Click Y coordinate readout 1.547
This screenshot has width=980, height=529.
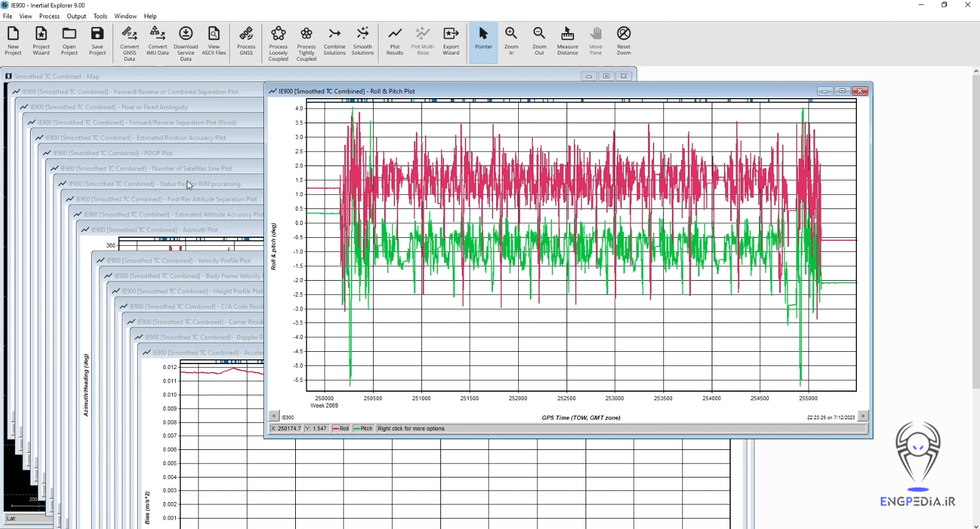click(316, 428)
